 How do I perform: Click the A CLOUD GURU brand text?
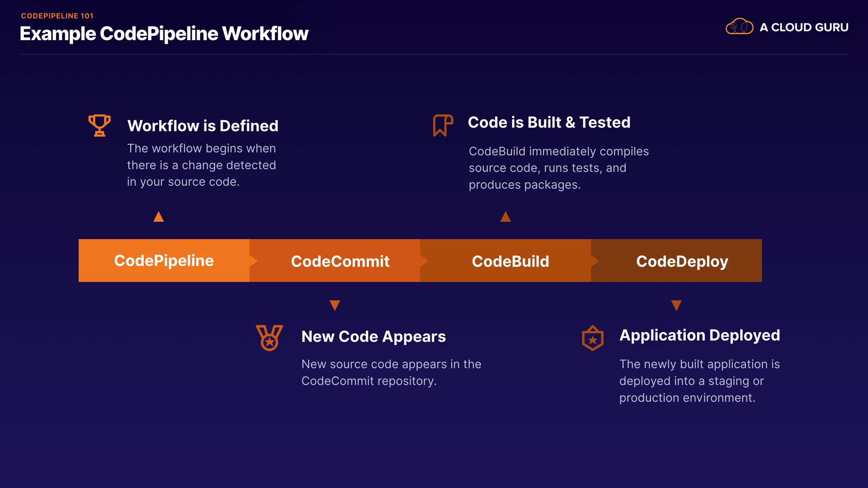804,27
